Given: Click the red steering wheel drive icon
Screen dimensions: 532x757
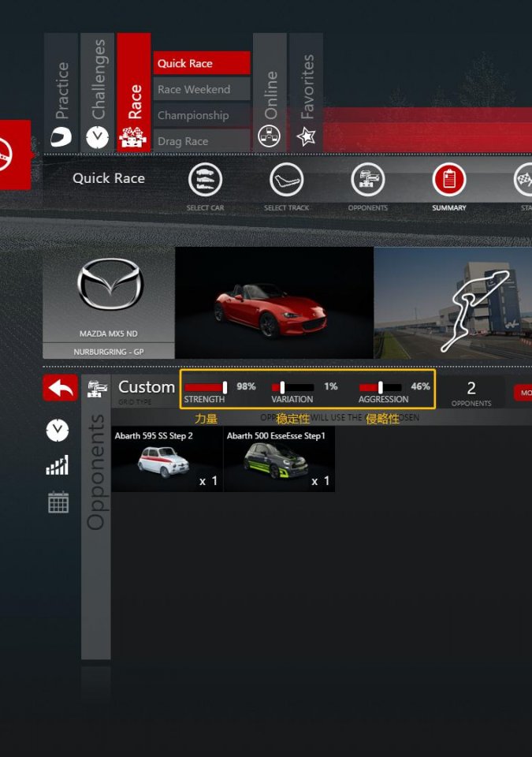Looking at the screenshot, I should 14,155.
